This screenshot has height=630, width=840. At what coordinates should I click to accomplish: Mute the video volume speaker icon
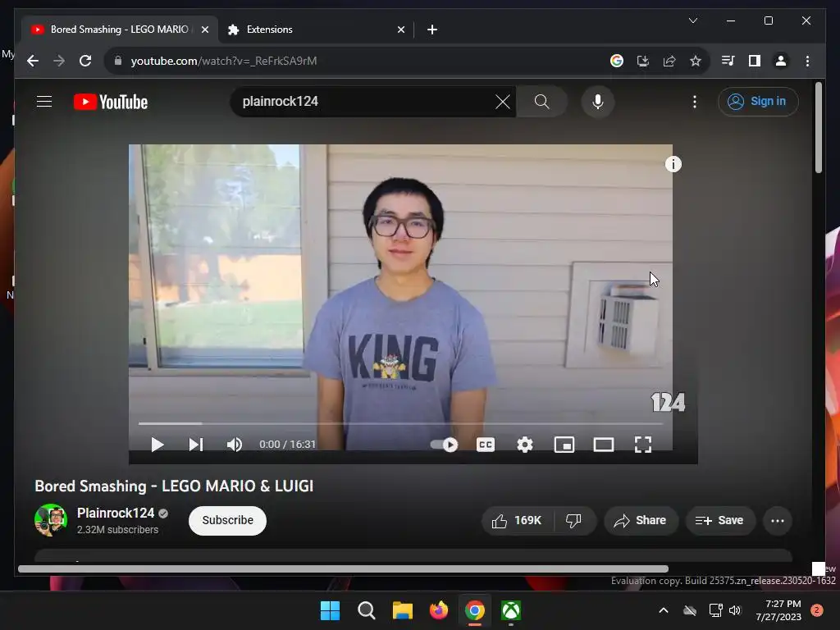tap(234, 445)
